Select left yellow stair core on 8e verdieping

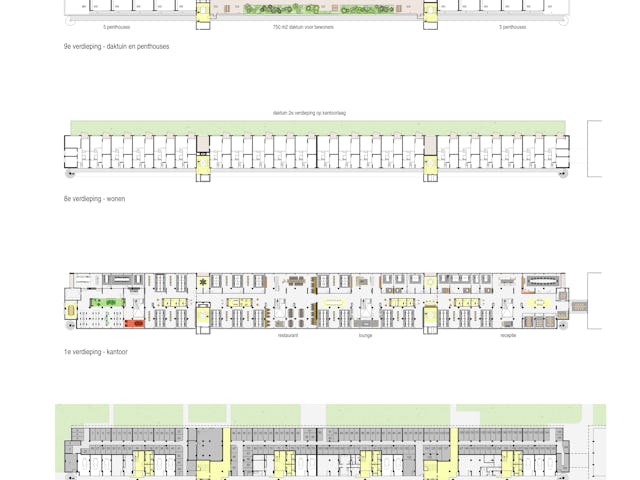[x=204, y=161]
